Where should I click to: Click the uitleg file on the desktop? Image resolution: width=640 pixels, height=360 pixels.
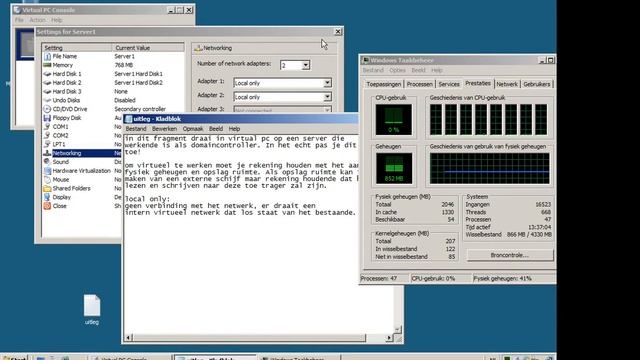(92, 309)
